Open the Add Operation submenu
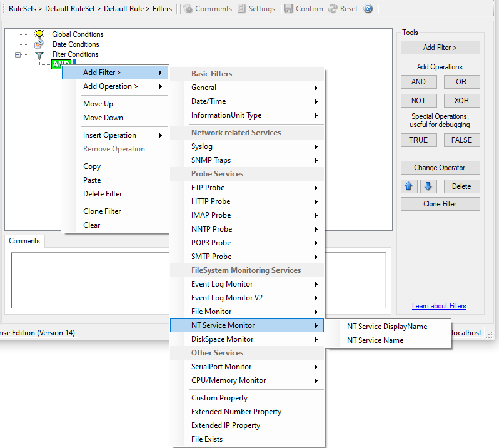The height and width of the screenshot is (448, 499). point(114,86)
